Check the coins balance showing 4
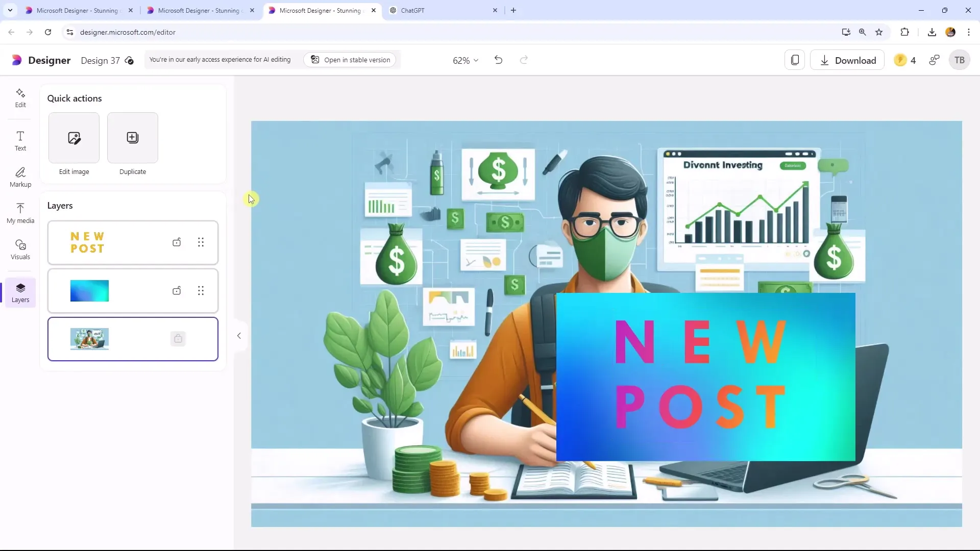 click(x=905, y=60)
